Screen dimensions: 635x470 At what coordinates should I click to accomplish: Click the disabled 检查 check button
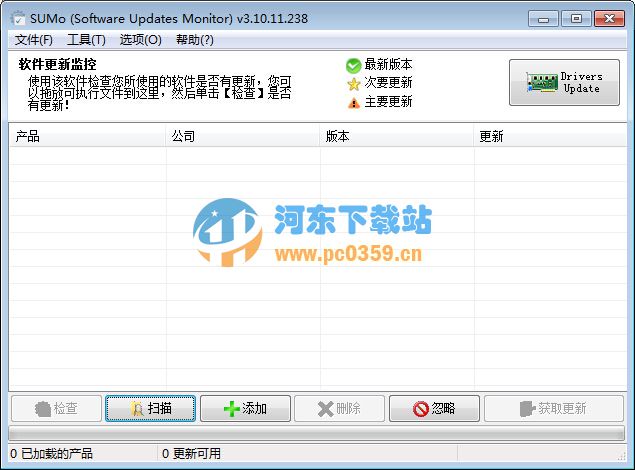pos(56,408)
